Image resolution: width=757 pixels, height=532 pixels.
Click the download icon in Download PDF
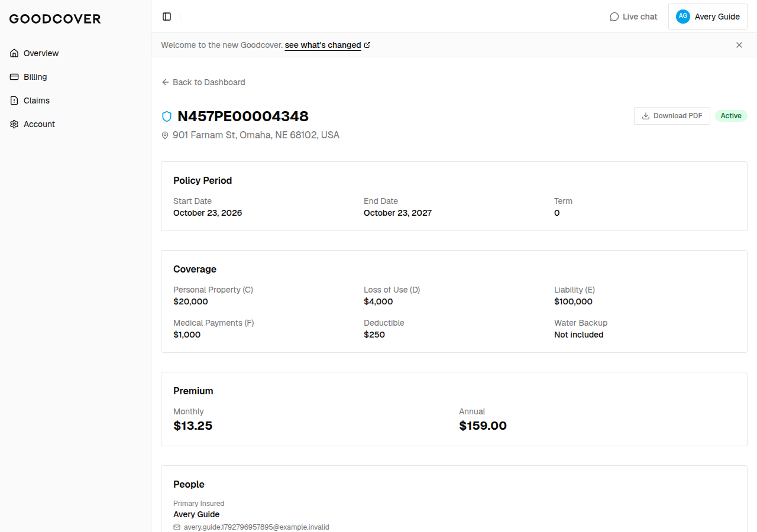[646, 116]
